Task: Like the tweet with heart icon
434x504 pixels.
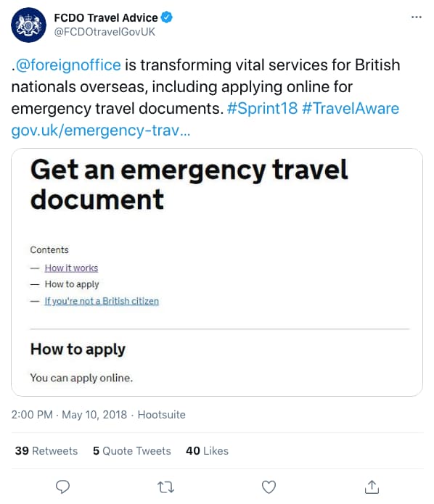Action: click(x=269, y=487)
